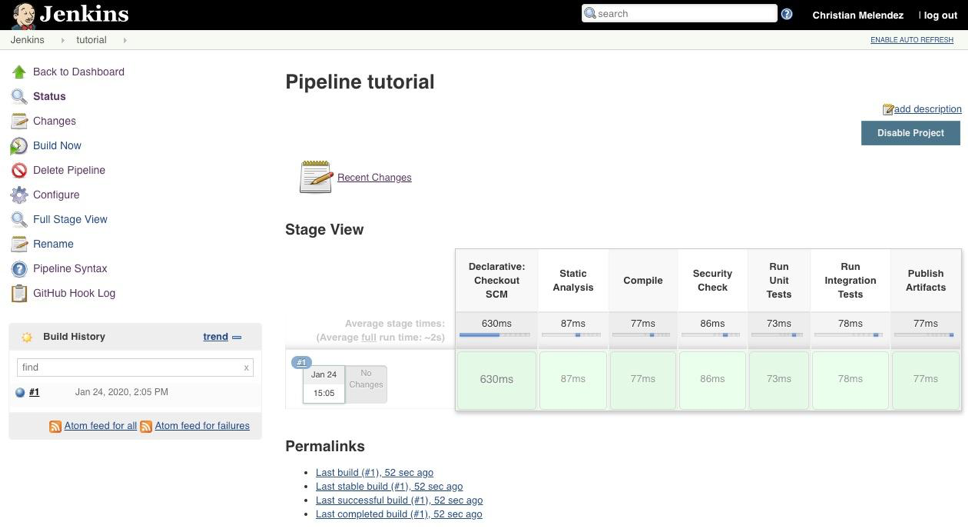Open the Recent Changes link
The width and height of the screenshot is (968, 527).
(x=374, y=178)
